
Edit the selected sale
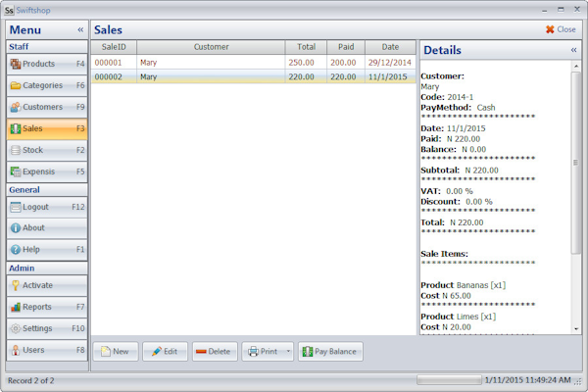tap(165, 352)
